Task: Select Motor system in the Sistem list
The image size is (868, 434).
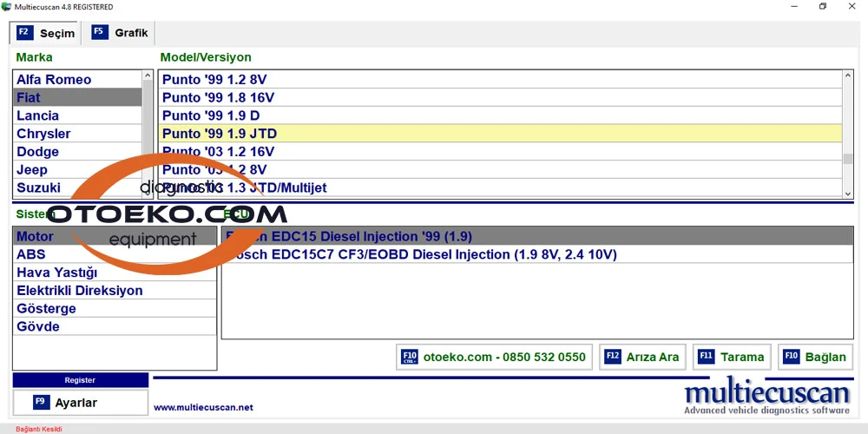Action: [115, 236]
